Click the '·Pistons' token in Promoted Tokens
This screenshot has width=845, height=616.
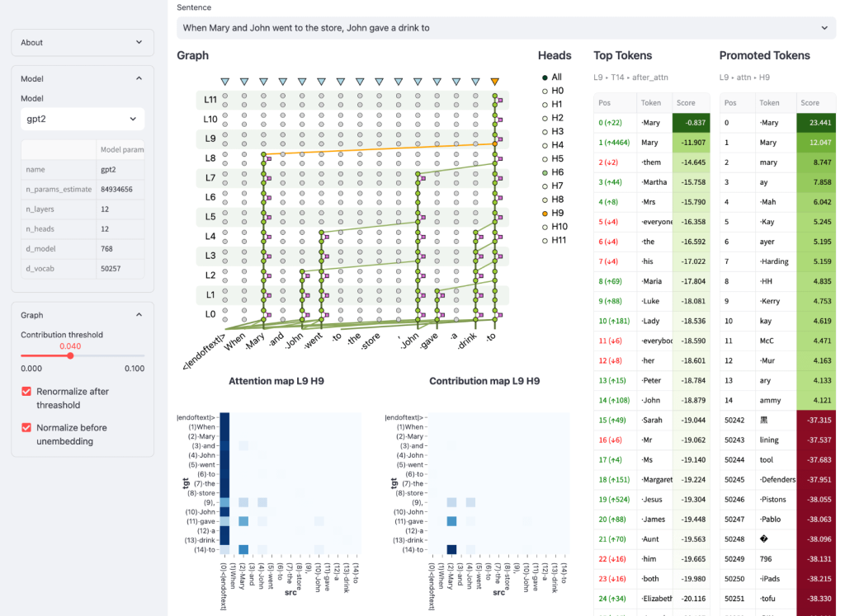tap(775, 499)
